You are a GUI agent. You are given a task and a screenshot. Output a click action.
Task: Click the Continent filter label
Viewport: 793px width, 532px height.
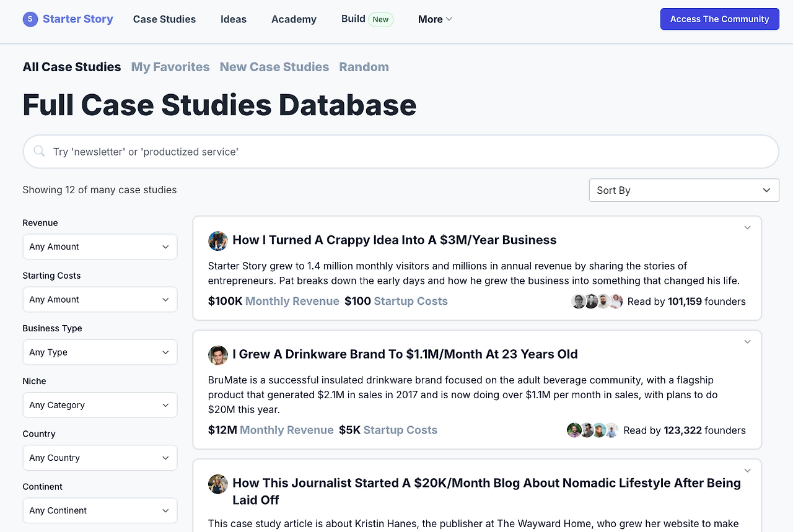coord(43,487)
